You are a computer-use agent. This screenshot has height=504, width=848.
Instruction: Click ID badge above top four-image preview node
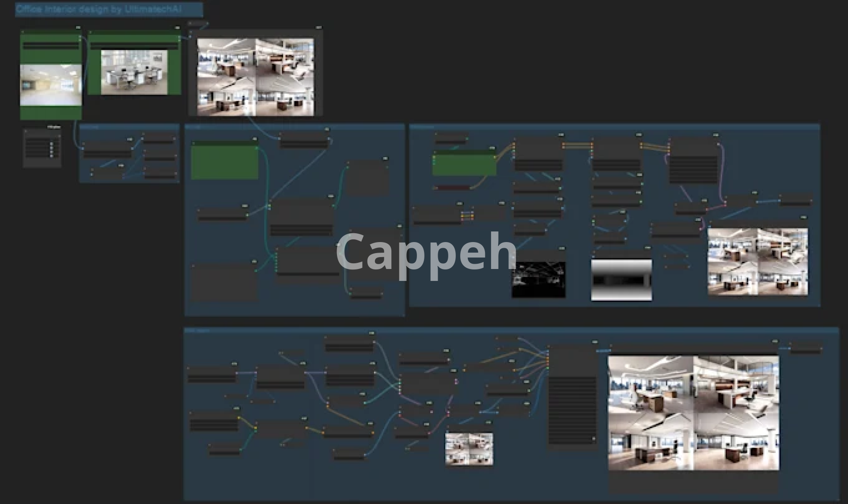click(x=318, y=27)
